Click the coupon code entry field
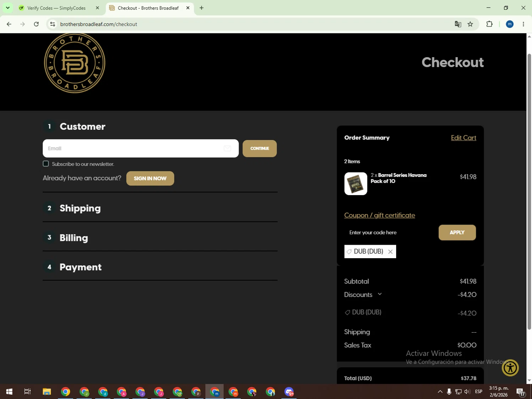Viewport: 532px width, 399px height. click(x=390, y=233)
